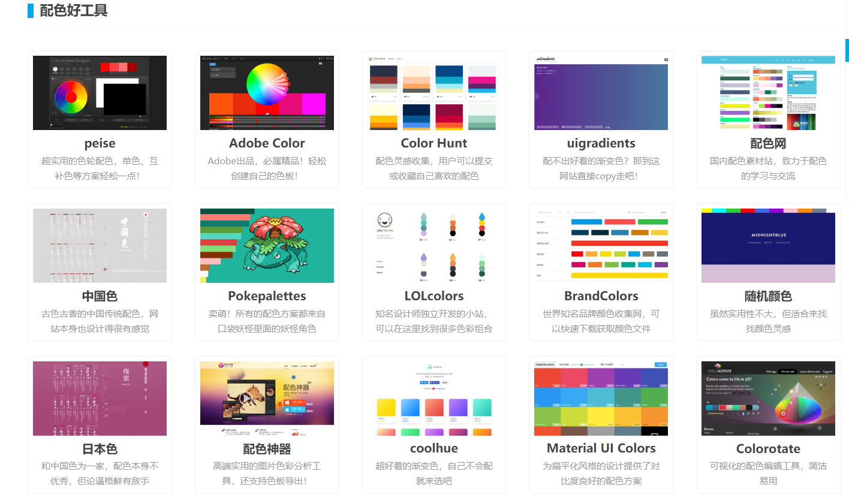Click the peise title link
849x504 pixels.
click(x=100, y=143)
